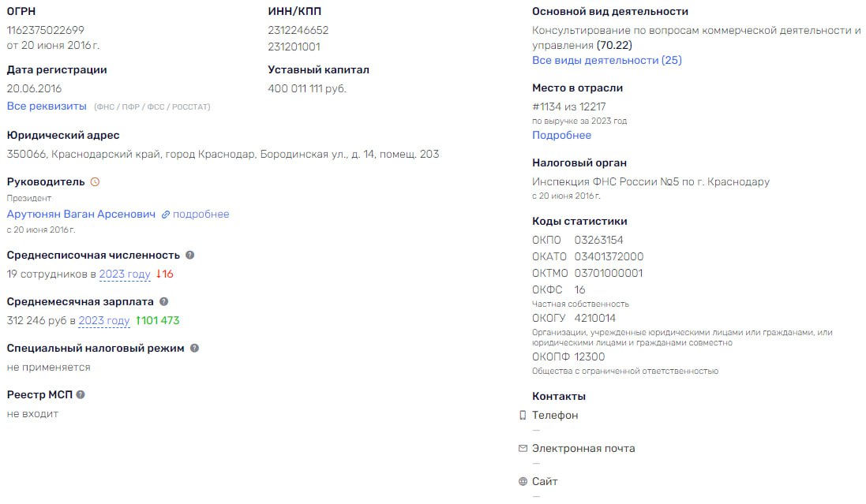Click the globe icon near Сайт
Image resolution: width=866 pixels, height=504 pixels.
(x=523, y=481)
